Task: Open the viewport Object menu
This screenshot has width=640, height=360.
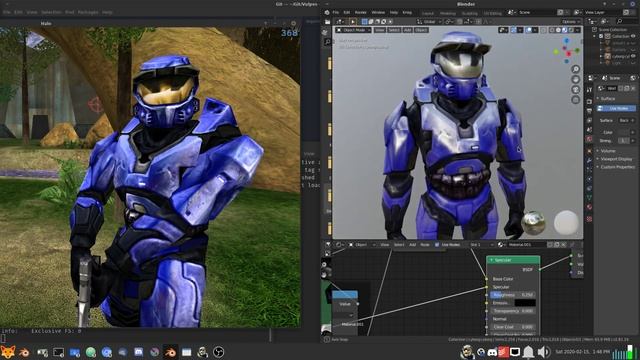Action: (x=421, y=30)
